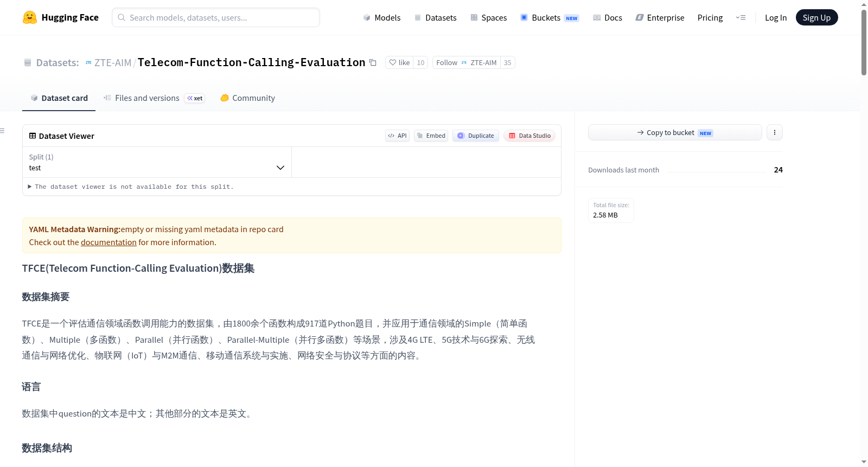Expand the additional navigation menu icon
This screenshot has height=467, width=868.
click(x=741, y=17)
